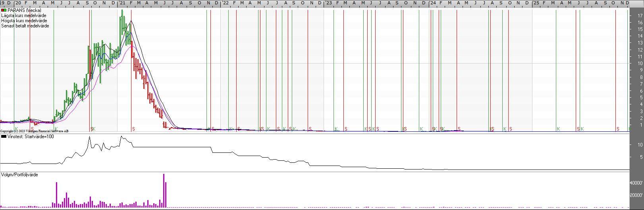Click the tallest magenta volume bar
The image size is (644, 210).
point(164,191)
